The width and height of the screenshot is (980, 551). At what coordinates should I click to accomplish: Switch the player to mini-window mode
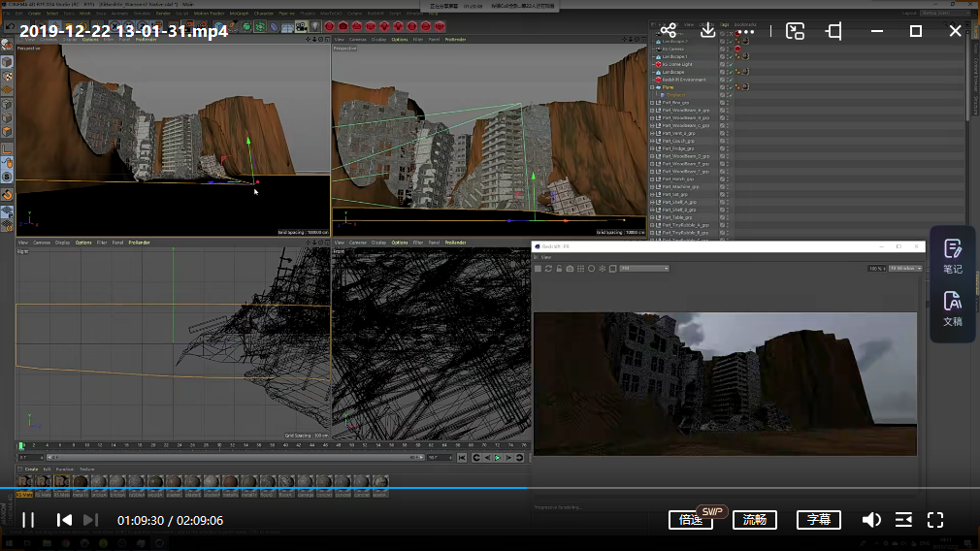pyautogui.click(x=795, y=31)
